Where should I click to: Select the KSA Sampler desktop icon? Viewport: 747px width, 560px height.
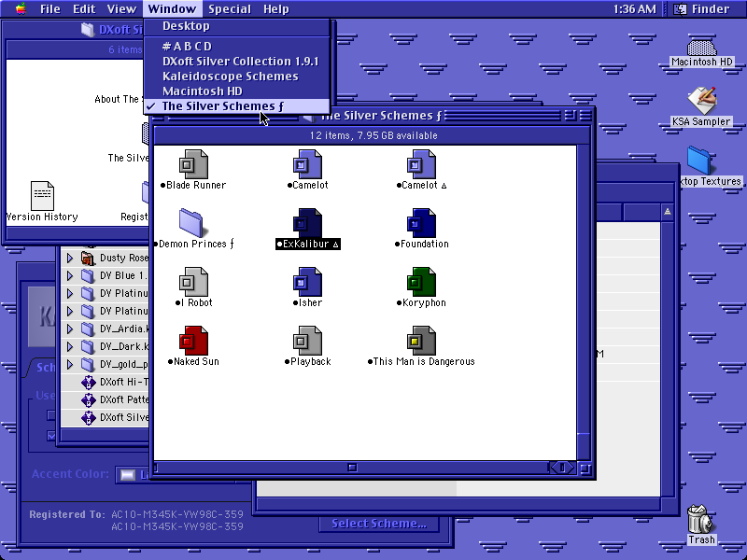pyautogui.click(x=702, y=101)
